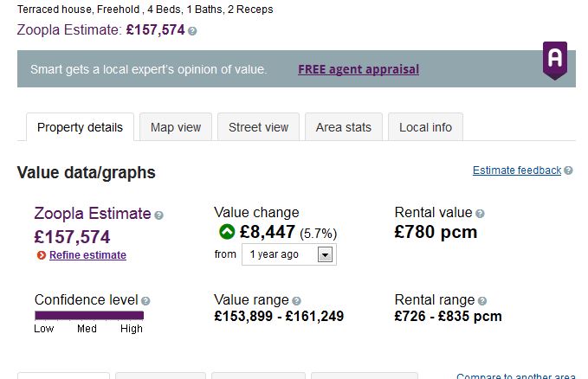Open help icon next to Rental value
The width and height of the screenshot is (588, 379).
coord(480,213)
